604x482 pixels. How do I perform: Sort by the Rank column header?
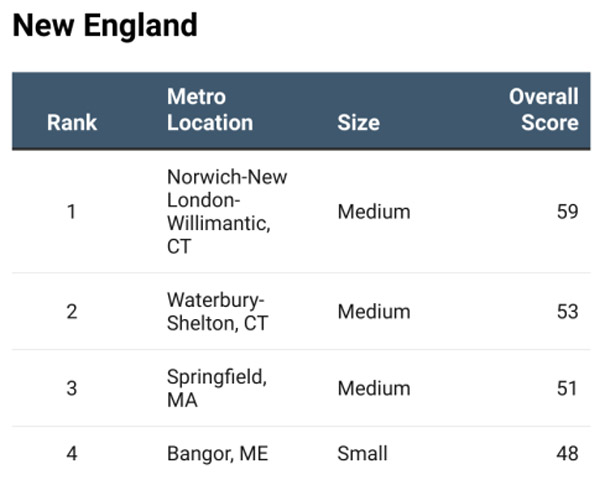[x=71, y=122]
